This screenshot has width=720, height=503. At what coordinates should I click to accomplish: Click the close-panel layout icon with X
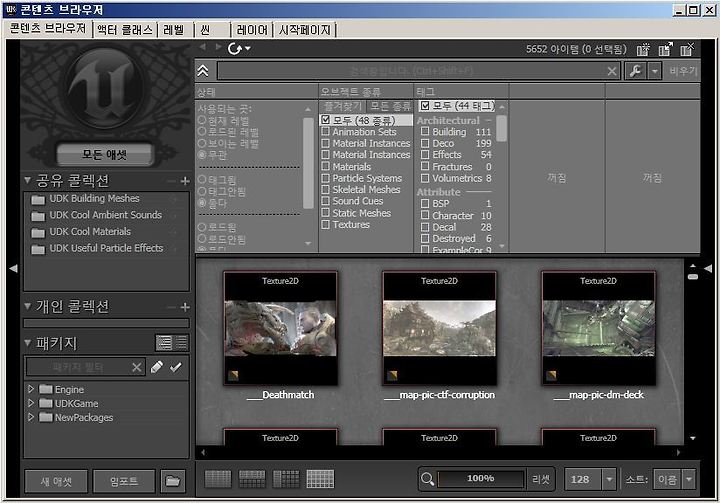click(x=687, y=49)
